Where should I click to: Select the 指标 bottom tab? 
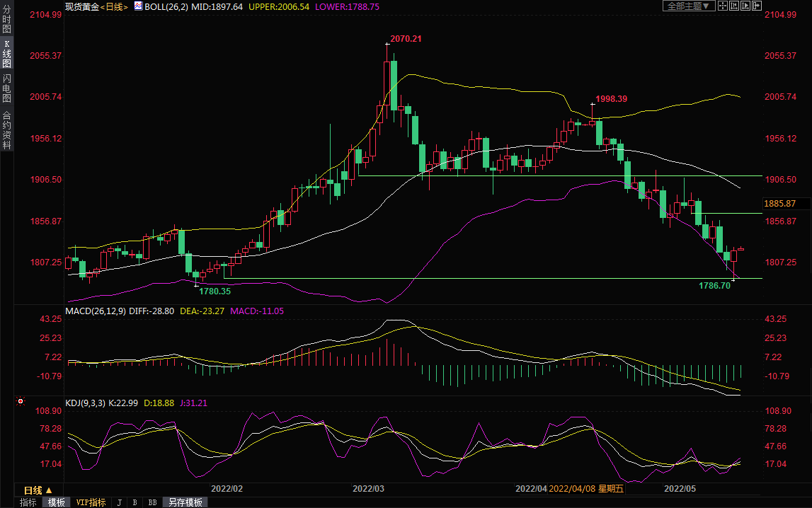(x=28, y=502)
